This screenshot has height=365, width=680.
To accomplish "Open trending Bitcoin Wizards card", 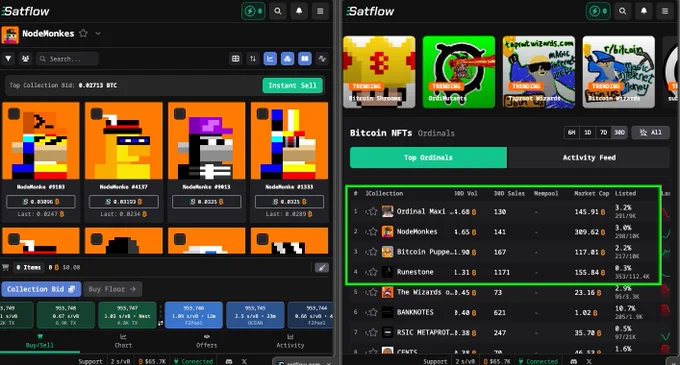I will (618, 72).
